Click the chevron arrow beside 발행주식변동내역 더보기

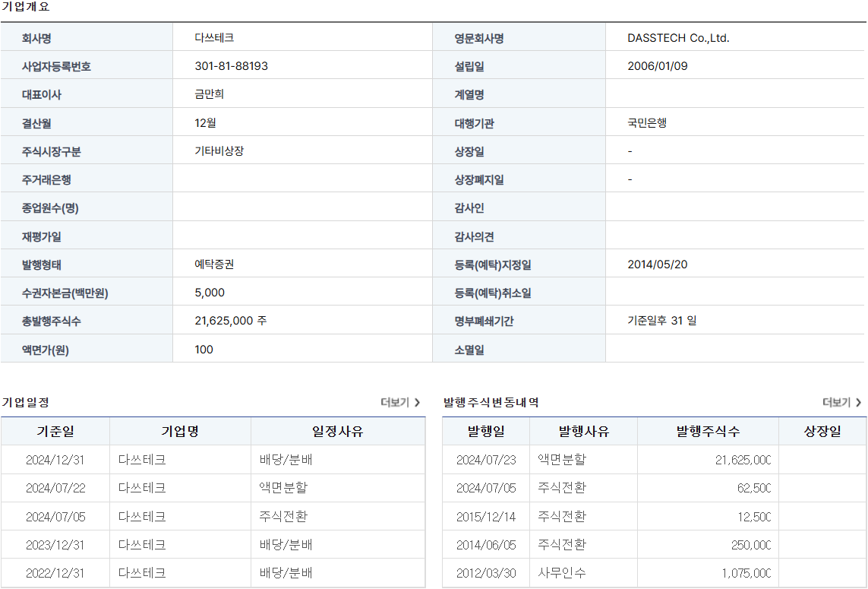(x=859, y=402)
